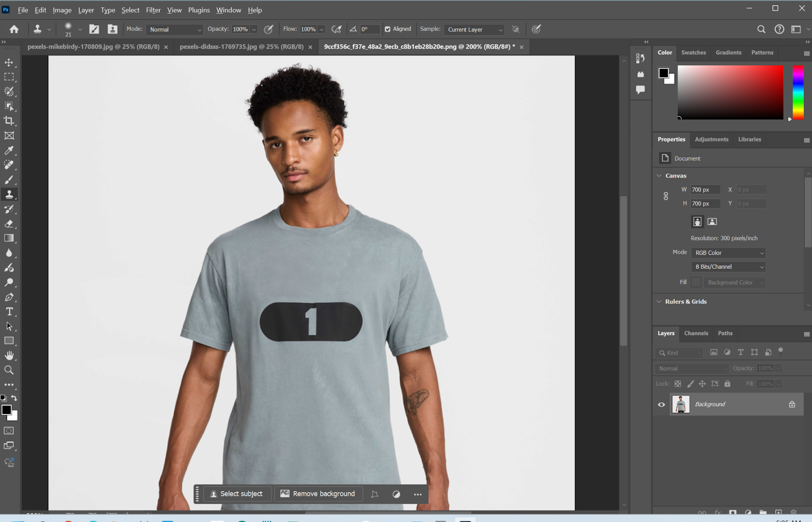Select the Spot Healing Brush tool
The height and width of the screenshot is (522, 812).
[9, 165]
